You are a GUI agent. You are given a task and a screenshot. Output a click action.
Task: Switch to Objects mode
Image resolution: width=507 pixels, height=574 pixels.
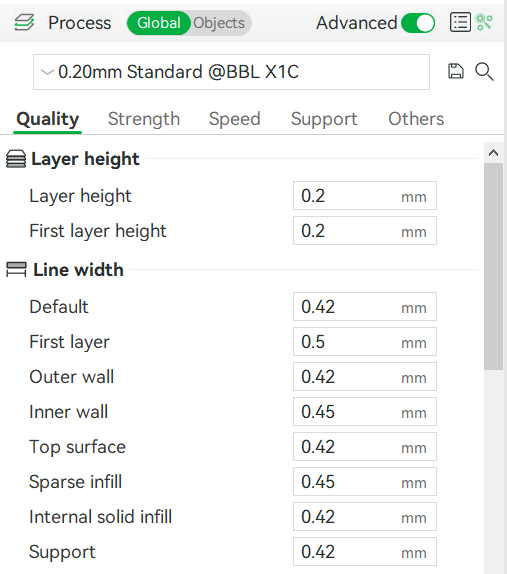tap(219, 23)
